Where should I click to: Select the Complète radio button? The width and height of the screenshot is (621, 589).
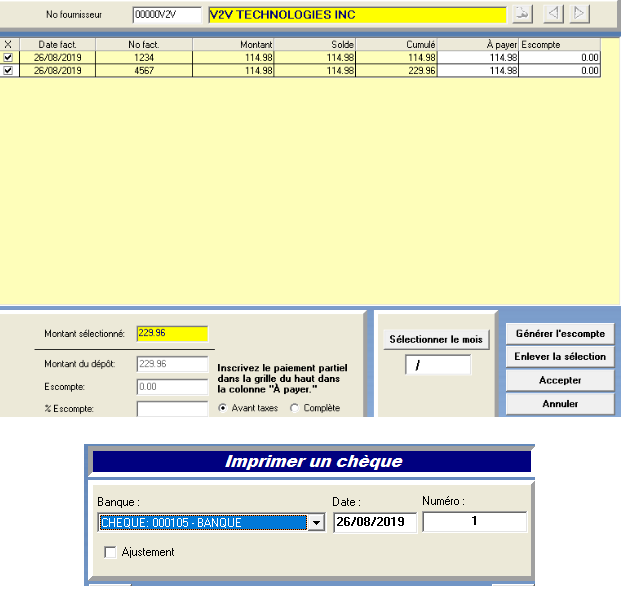click(x=294, y=408)
